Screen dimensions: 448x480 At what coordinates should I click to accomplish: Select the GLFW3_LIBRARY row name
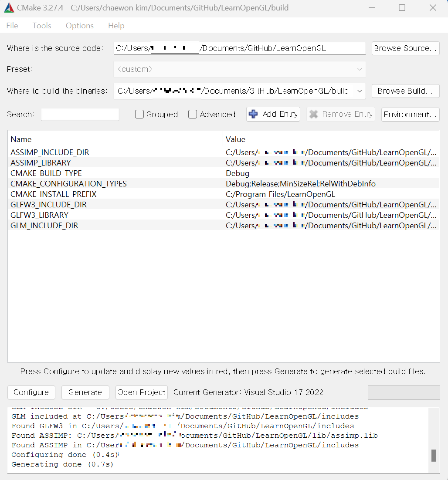tap(40, 215)
